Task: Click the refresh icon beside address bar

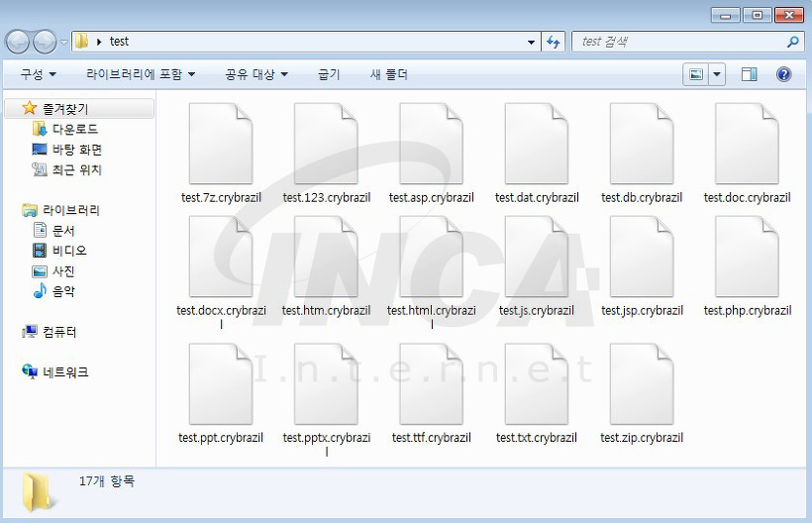Action: (554, 42)
